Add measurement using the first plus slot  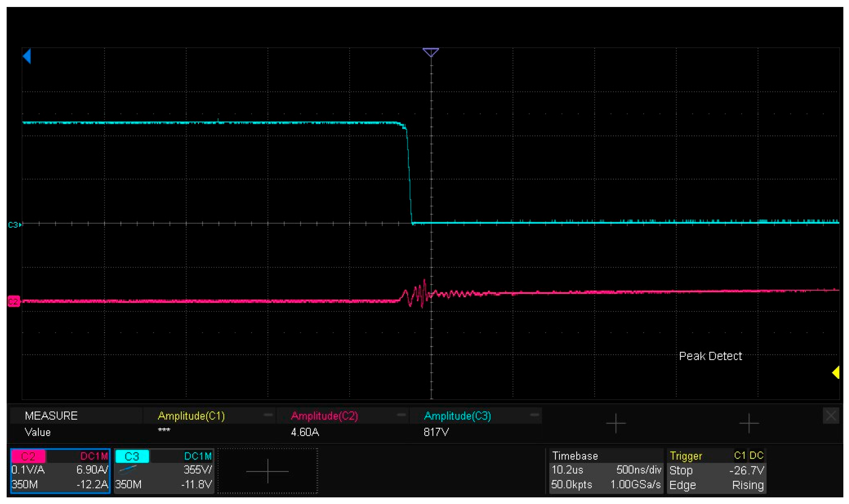click(x=615, y=424)
